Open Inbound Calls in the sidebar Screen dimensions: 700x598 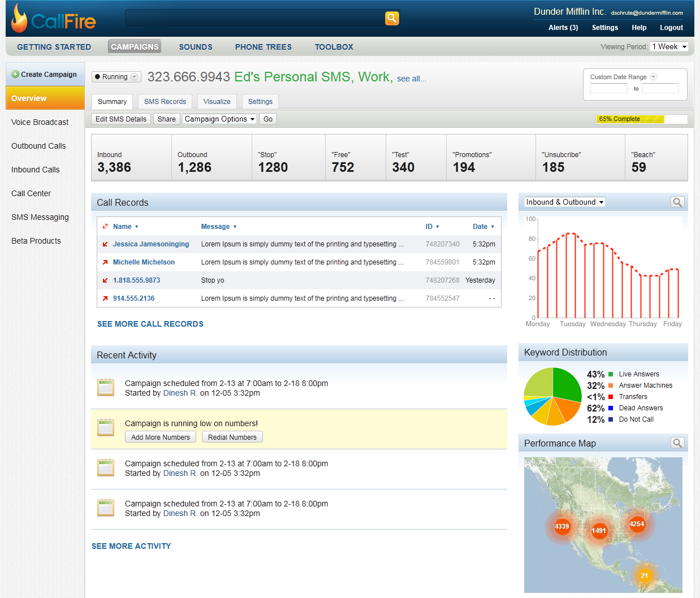[x=36, y=170]
